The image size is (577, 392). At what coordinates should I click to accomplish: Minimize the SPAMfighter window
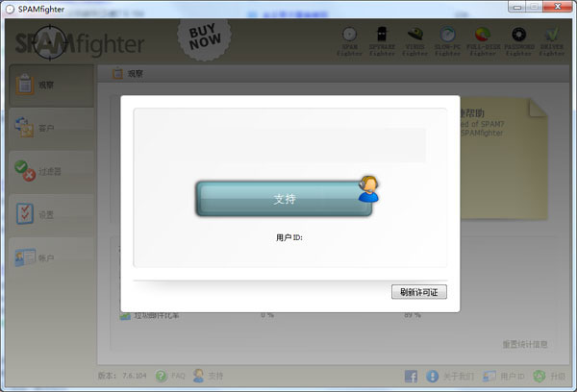coord(517,7)
